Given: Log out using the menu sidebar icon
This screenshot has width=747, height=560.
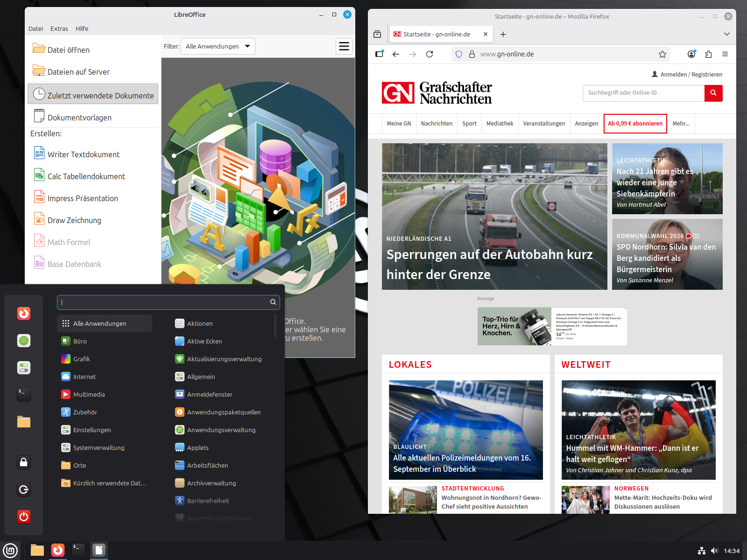Looking at the screenshot, I should [x=24, y=490].
